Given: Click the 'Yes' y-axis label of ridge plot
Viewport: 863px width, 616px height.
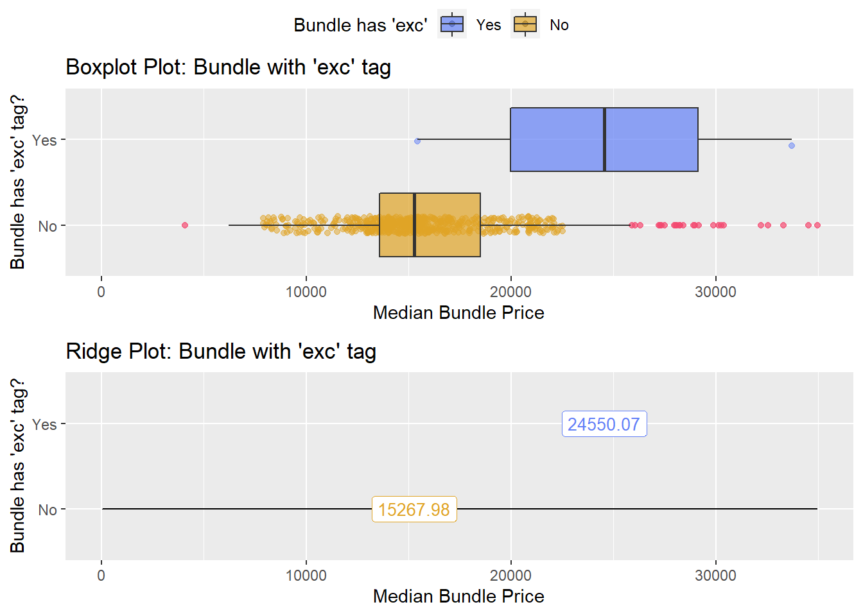Looking at the screenshot, I should click(x=44, y=425).
